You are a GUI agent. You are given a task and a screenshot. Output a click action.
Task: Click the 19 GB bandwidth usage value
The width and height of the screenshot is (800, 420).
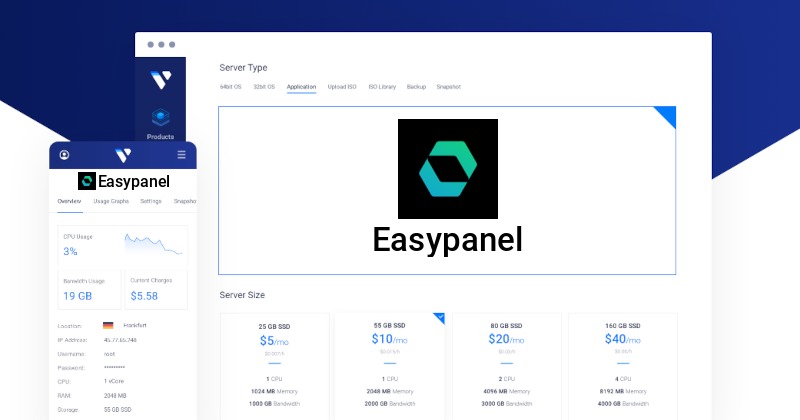[78, 296]
